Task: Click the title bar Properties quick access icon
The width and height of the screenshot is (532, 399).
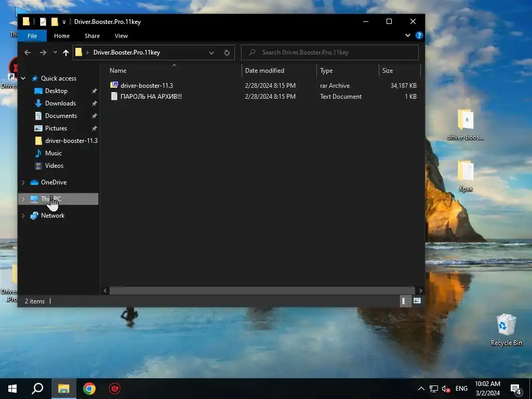Action: (x=43, y=22)
